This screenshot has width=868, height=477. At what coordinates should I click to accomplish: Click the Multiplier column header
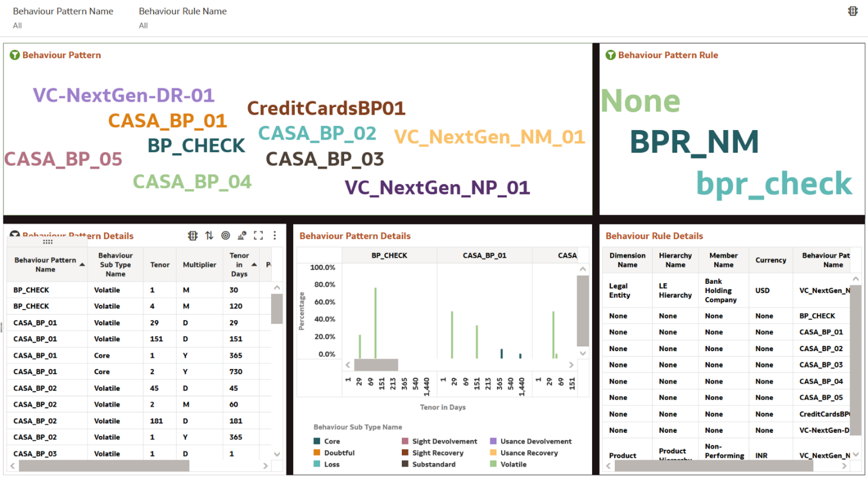coord(200,264)
